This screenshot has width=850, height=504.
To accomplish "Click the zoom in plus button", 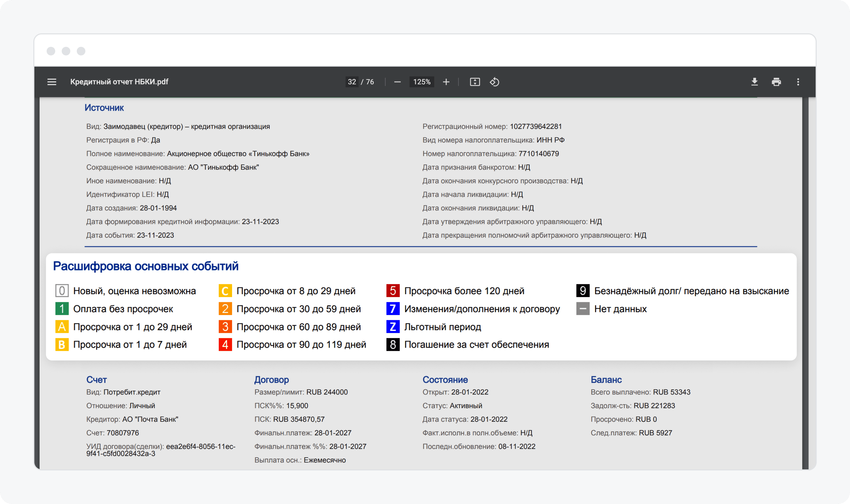I will click(446, 82).
